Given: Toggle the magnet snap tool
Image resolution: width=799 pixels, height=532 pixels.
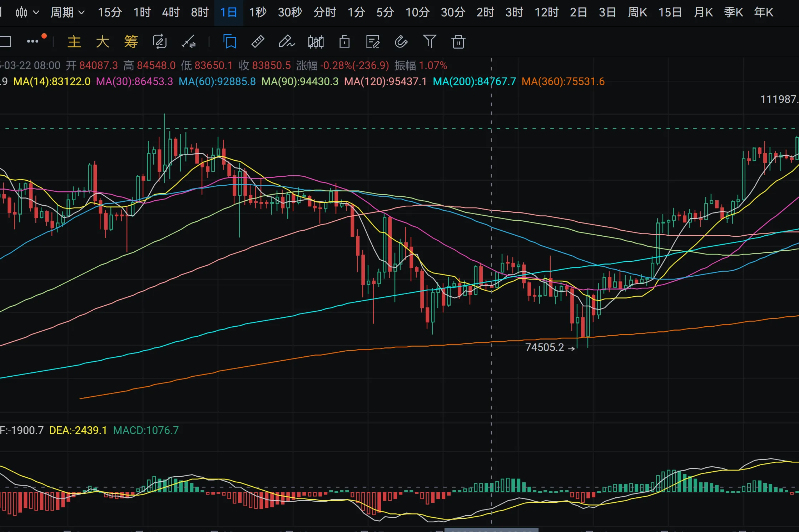Looking at the screenshot, I should (x=401, y=41).
